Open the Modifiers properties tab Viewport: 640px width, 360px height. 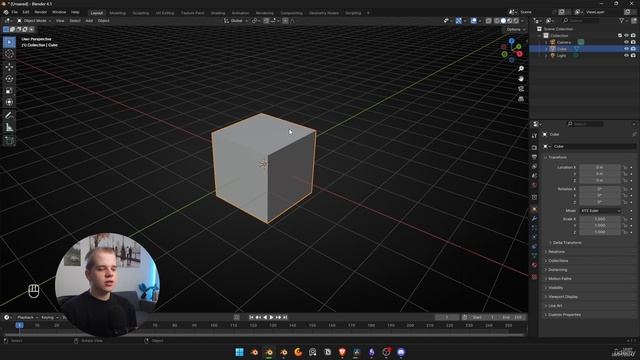click(x=534, y=218)
